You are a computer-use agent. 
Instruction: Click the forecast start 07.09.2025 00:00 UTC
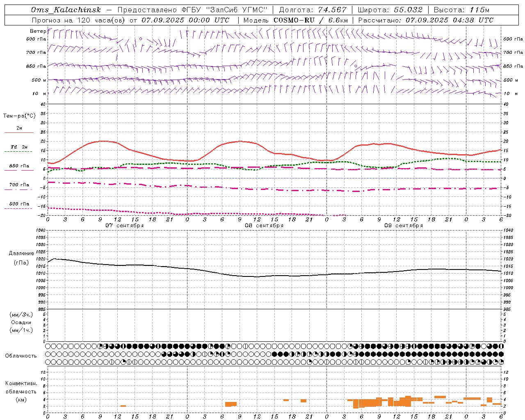tap(185, 20)
